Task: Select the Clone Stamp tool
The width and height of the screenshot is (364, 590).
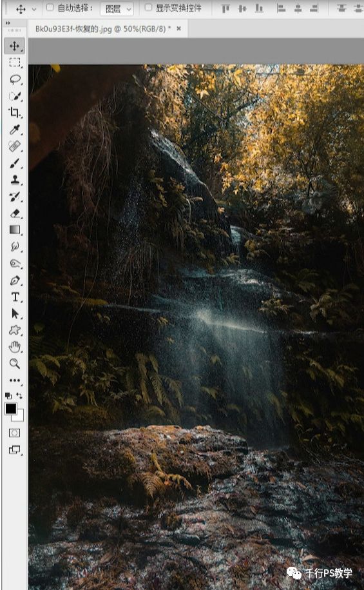Action: [x=15, y=179]
